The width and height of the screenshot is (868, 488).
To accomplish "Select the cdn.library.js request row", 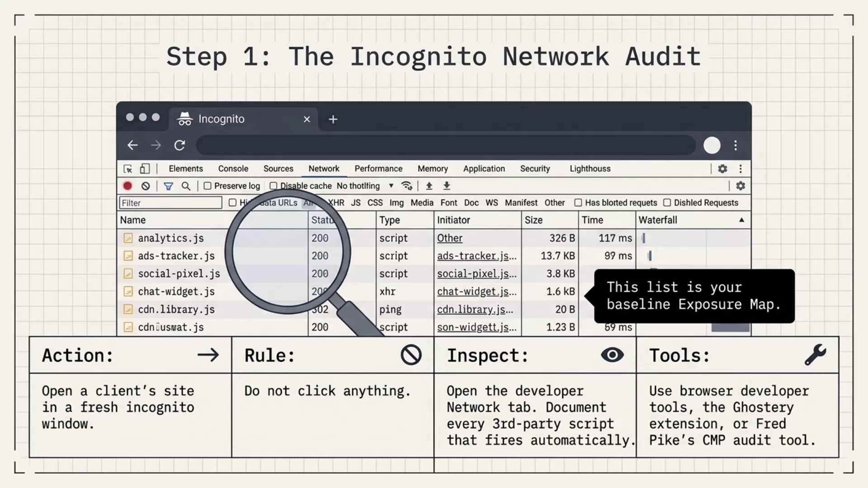I will (355, 310).
